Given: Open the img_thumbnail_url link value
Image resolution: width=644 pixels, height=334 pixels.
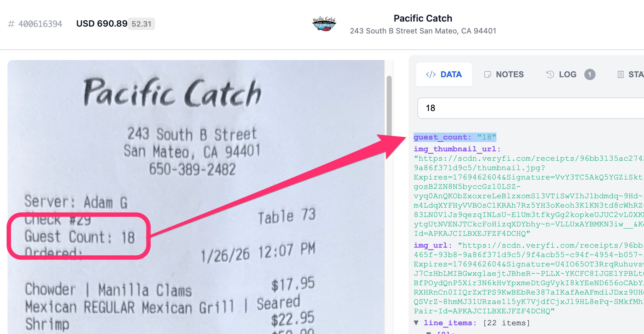Looking at the screenshot, I should [x=529, y=196].
